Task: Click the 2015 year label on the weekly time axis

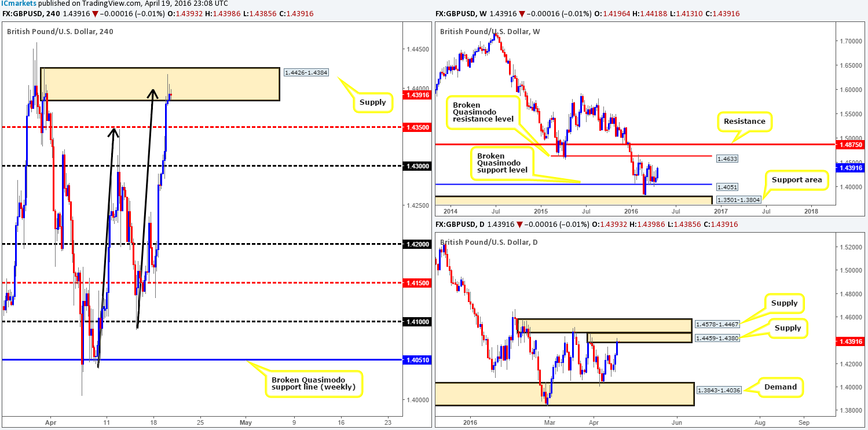Action: [x=540, y=211]
